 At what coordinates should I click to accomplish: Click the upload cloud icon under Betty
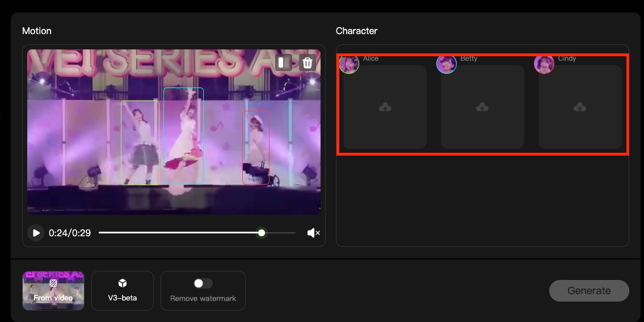(482, 107)
